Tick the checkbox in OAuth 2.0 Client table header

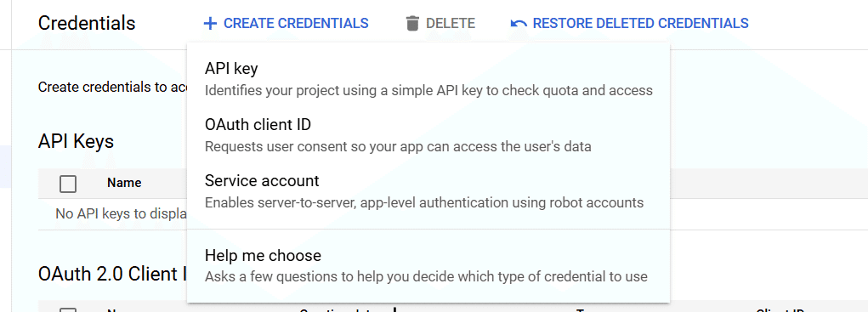click(68, 309)
